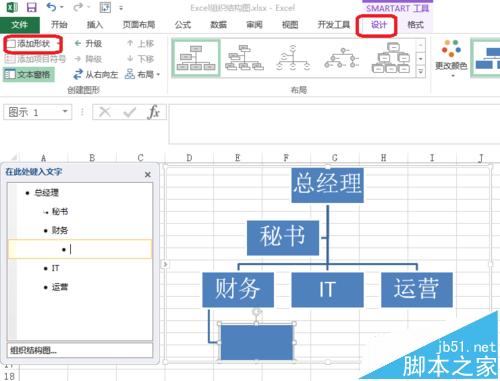Viewport: 500px width, 381px height.
Task: Click the formula confirm checkmark icon
Action: [x=129, y=112]
